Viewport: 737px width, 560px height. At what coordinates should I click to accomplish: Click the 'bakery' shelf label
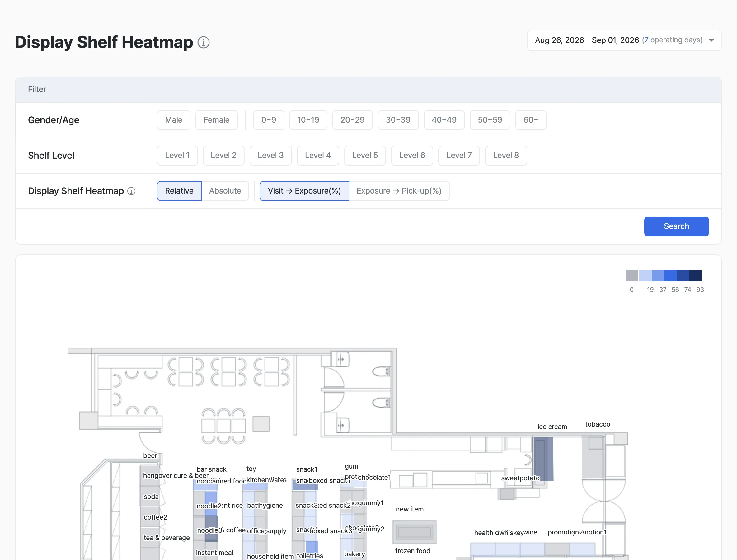[x=354, y=554]
